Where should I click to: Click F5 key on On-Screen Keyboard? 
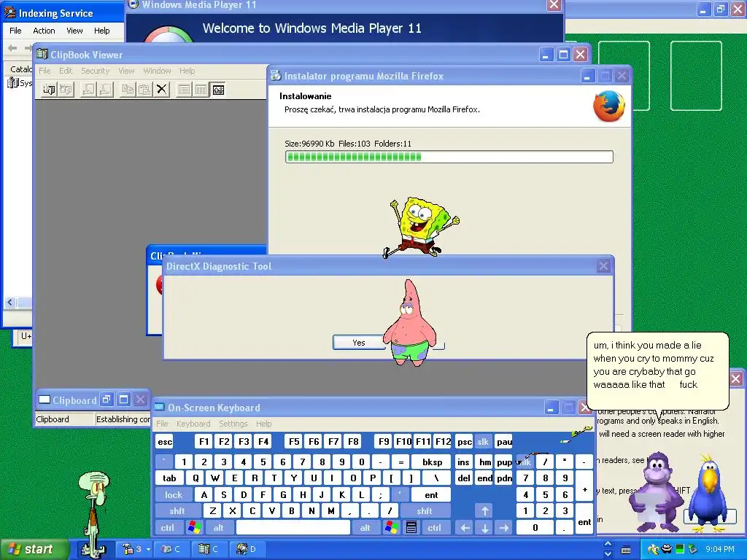(x=295, y=442)
